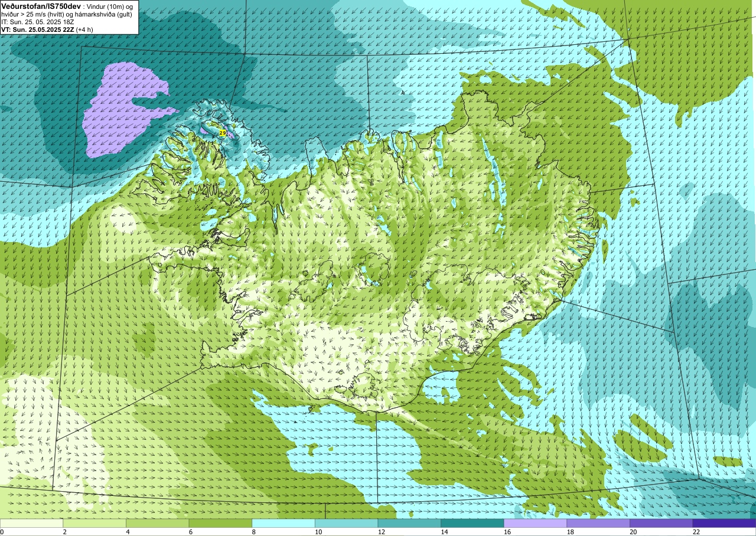Viewport: 756px width, 536px height.
Task: Click the 14–16 m/s dark teal legend swatch
Action: pyautogui.click(x=472, y=523)
